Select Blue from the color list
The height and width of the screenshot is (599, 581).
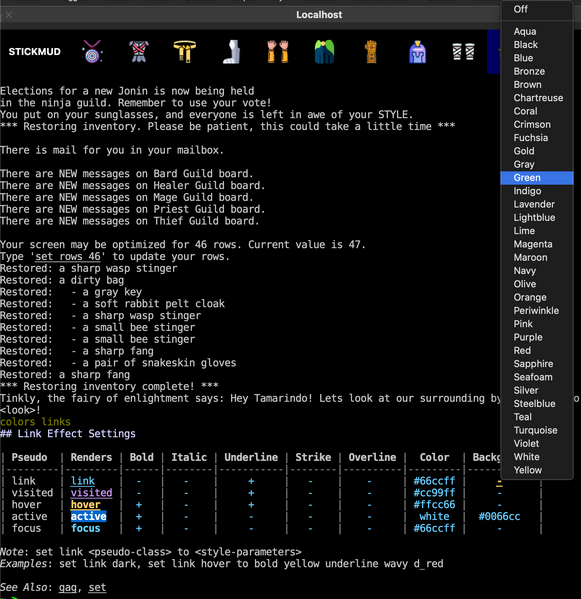click(537, 58)
